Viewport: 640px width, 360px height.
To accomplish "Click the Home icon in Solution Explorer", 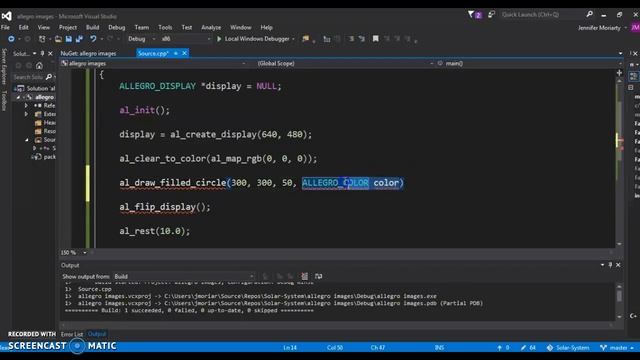I will 39,66.
